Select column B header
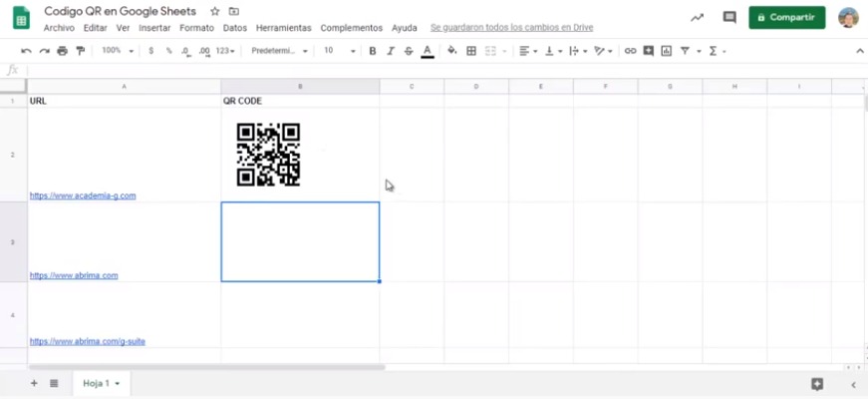 300,87
